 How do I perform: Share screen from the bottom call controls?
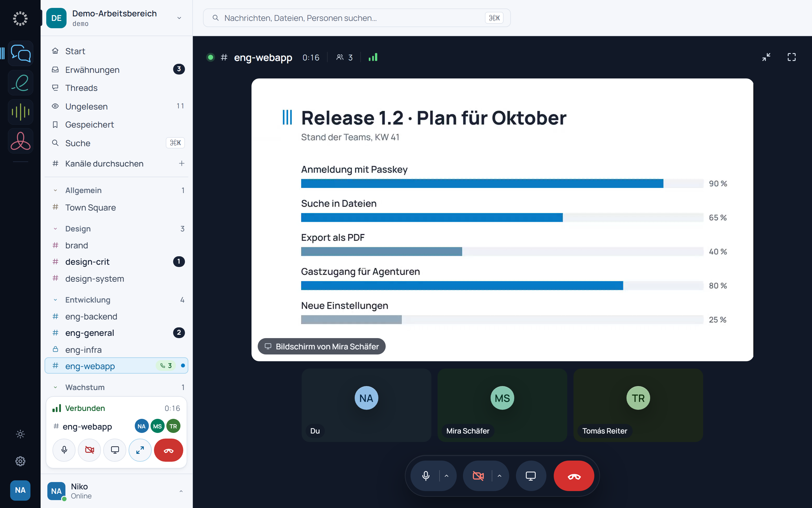[x=531, y=476]
